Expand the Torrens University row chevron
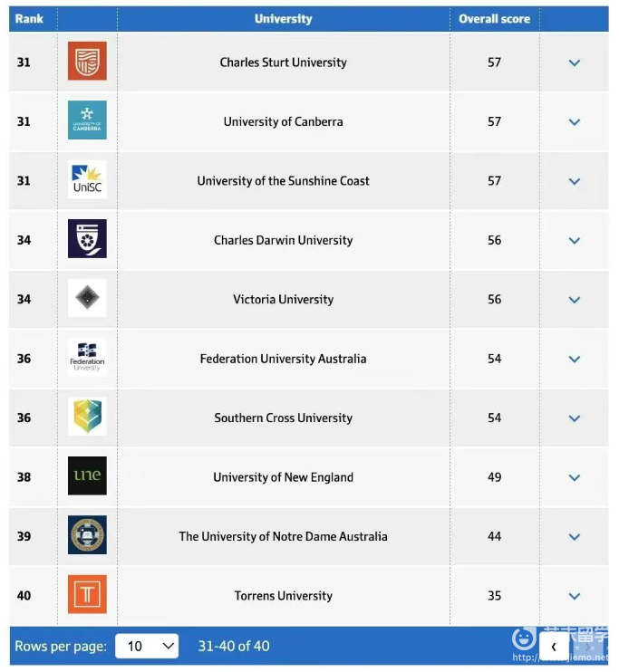This screenshot has height=672, width=619. [x=574, y=596]
